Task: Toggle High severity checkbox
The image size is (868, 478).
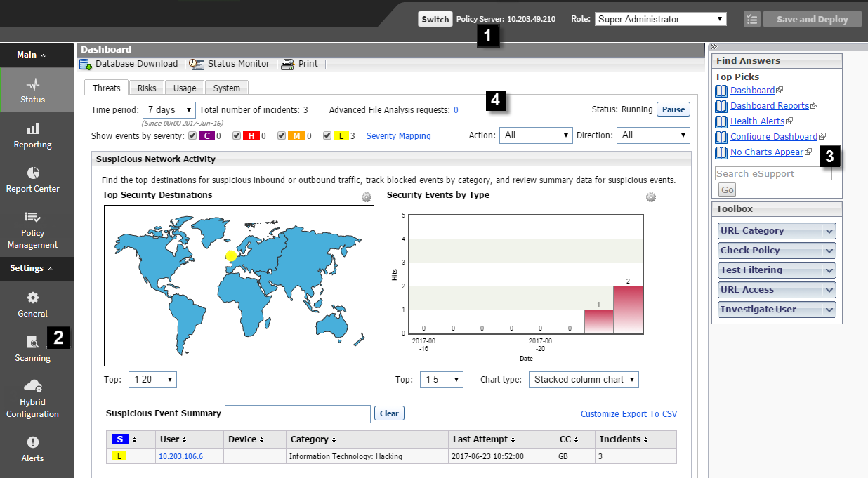Action: pyautogui.click(x=237, y=135)
